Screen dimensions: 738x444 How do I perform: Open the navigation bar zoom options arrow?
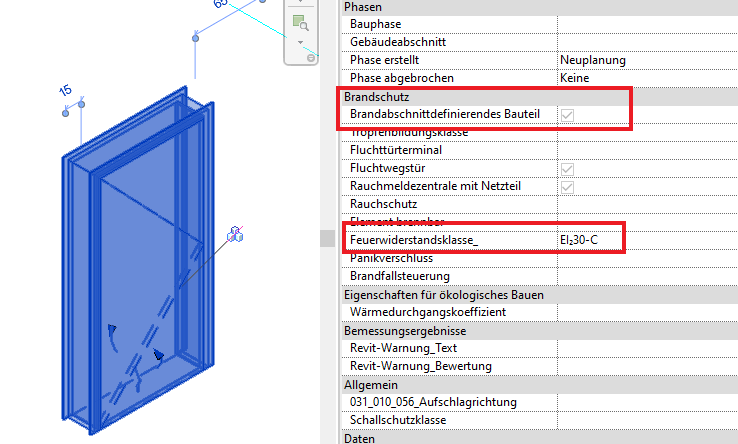coord(299,43)
